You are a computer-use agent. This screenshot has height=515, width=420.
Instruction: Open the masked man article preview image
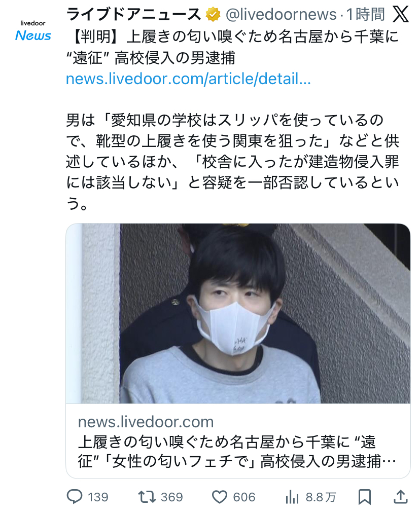[x=238, y=313]
